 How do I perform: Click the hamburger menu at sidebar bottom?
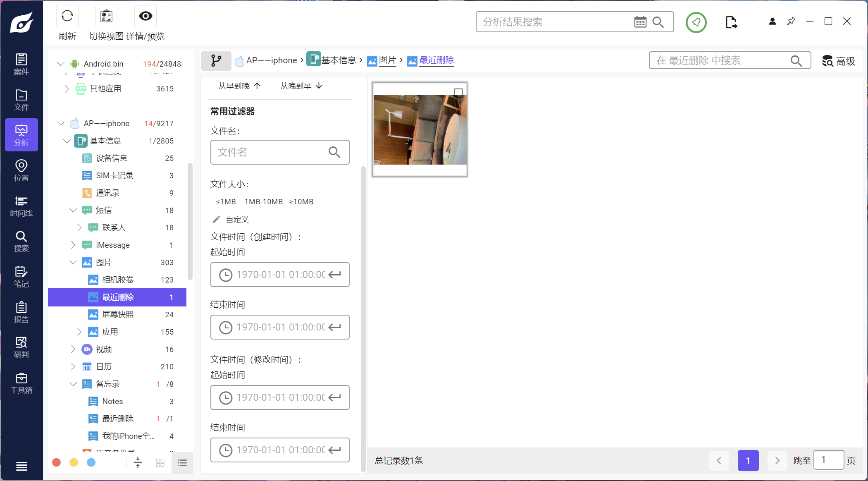pos(21,466)
